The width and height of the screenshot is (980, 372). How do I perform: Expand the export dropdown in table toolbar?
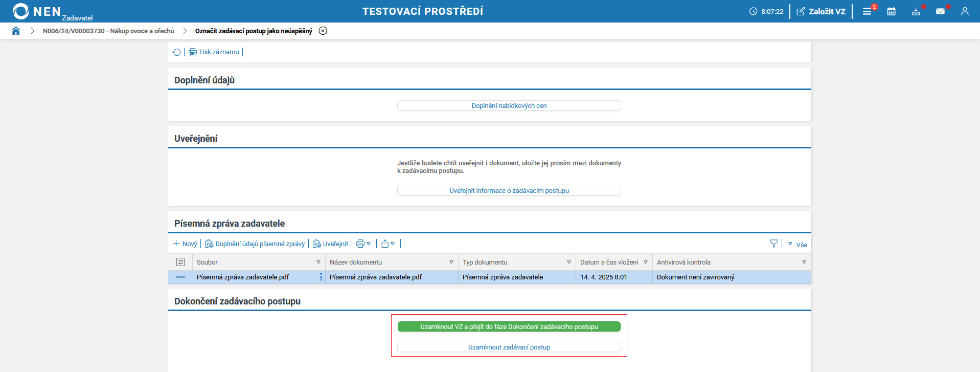tap(389, 244)
